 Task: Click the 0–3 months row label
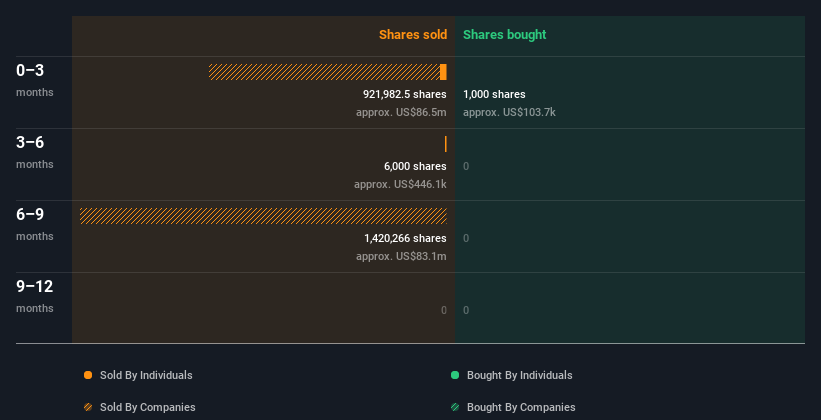[35, 80]
